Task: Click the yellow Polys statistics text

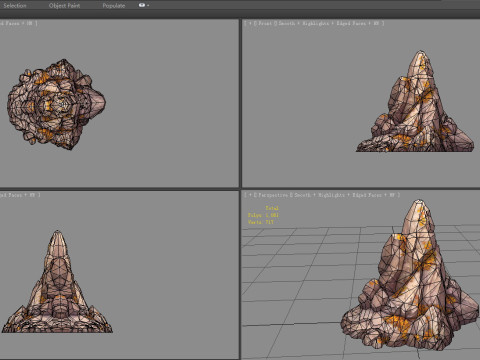Action: [263, 215]
